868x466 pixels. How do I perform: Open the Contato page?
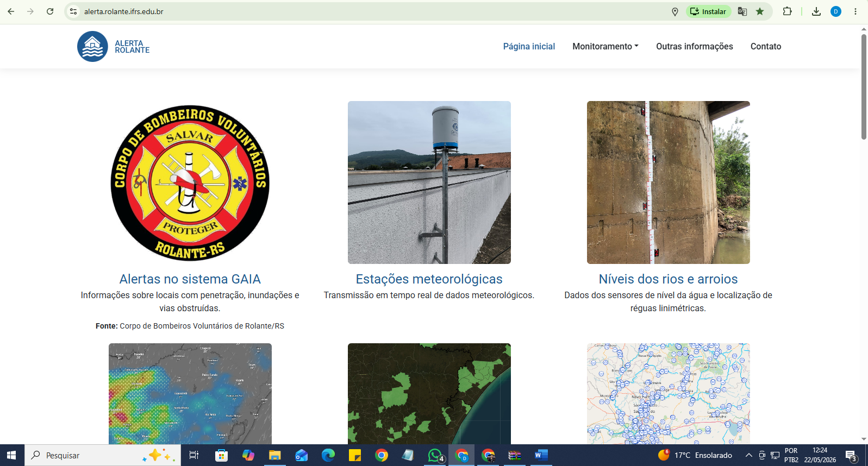765,46
